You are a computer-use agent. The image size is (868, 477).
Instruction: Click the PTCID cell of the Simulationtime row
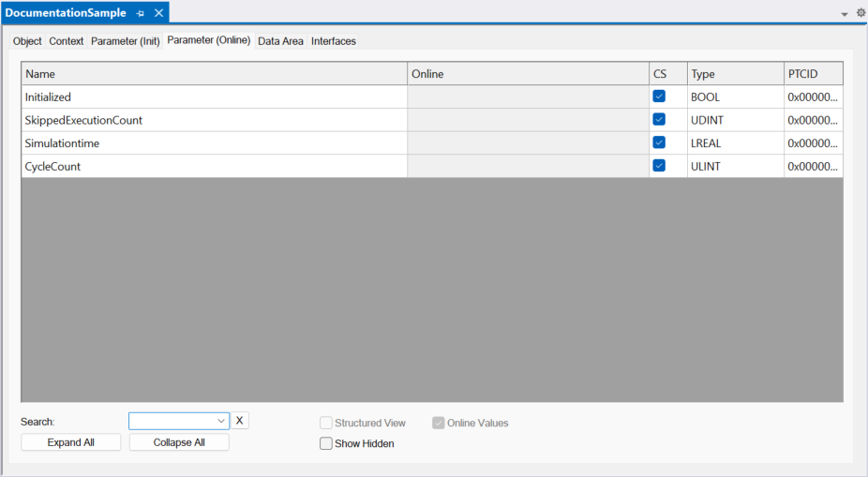814,143
